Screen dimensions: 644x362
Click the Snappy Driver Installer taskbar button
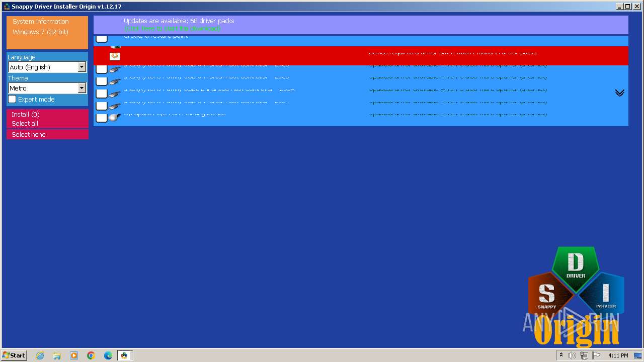tap(124, 355)
